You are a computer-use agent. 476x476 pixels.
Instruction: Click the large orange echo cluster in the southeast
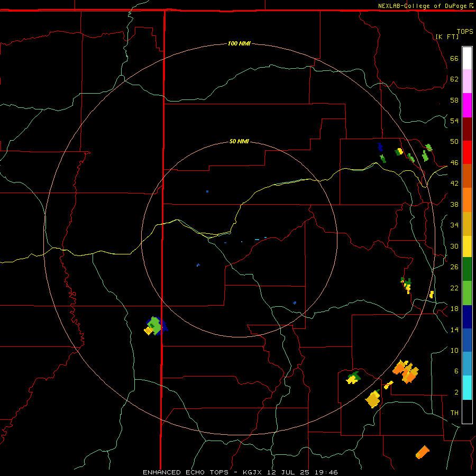[406, 371]
